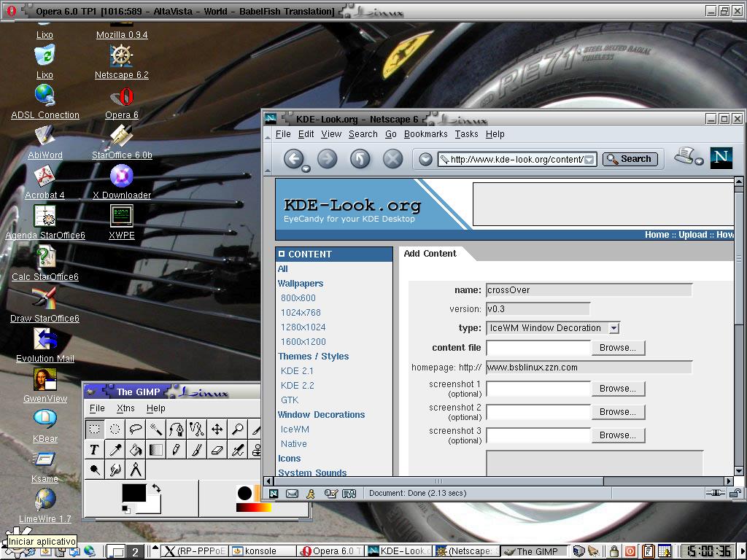Screen dimensions: 747x560
Task: Pick the Dodge/Burn tool in GIMP
Action: [x=95, y=470]
